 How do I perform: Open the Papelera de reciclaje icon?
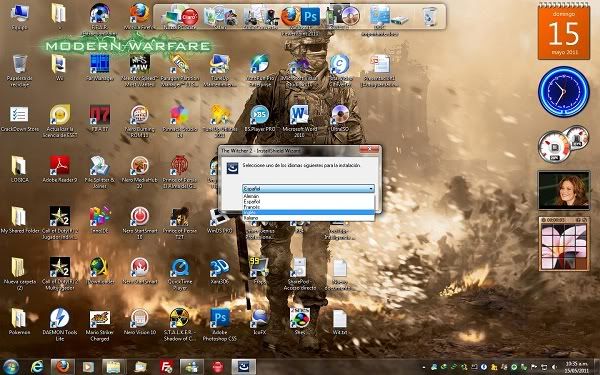click(20, 69)
